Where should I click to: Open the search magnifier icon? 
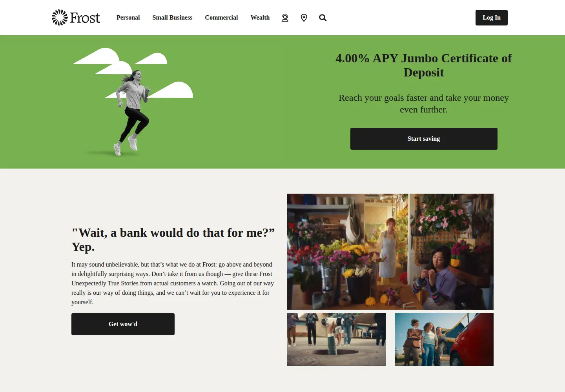(323, 18)
